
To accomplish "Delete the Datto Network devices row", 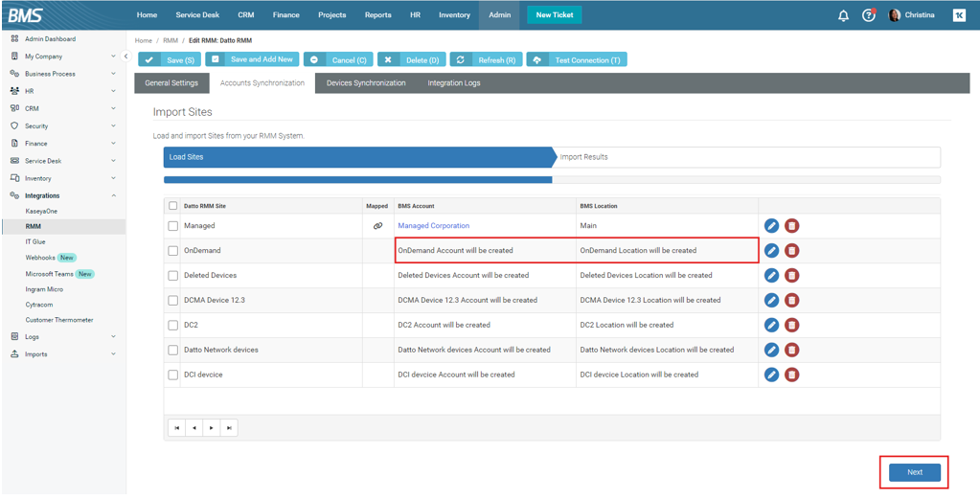I will 791,350.
